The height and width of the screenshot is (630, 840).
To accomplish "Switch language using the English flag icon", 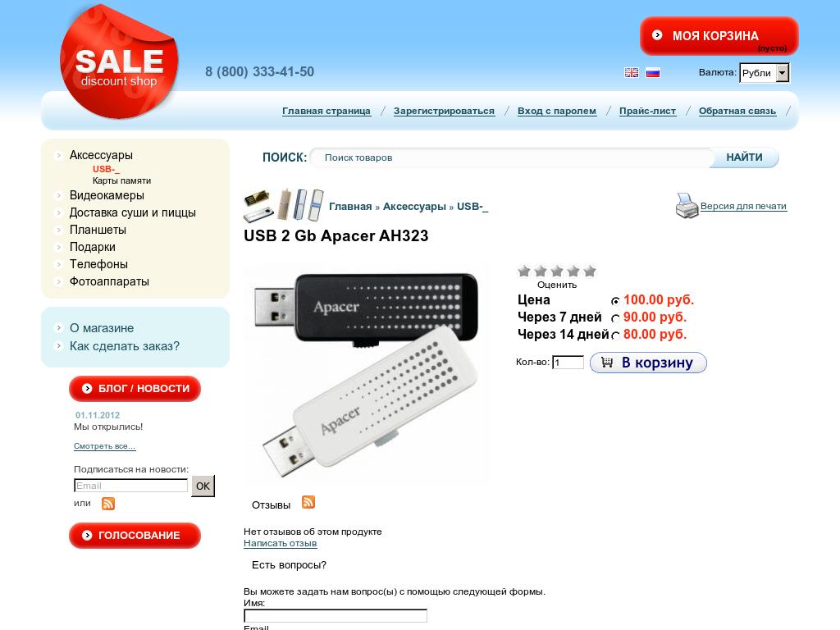I will coord(632,72).
